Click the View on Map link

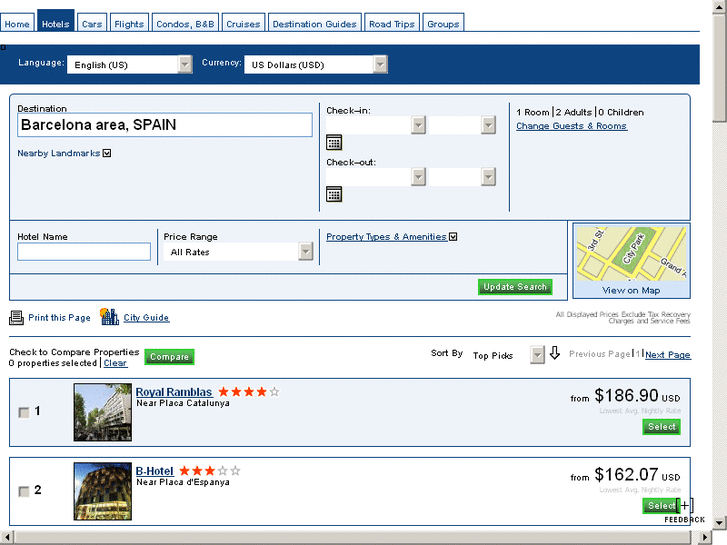(x=631, y=290)
